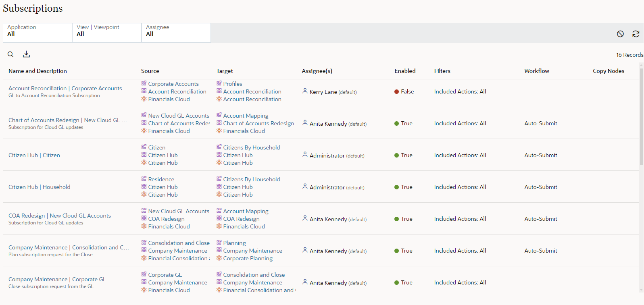Screen dimensions: 644x305
Task: Click the search magnifier icon above the table
Action: coord(11,54)
